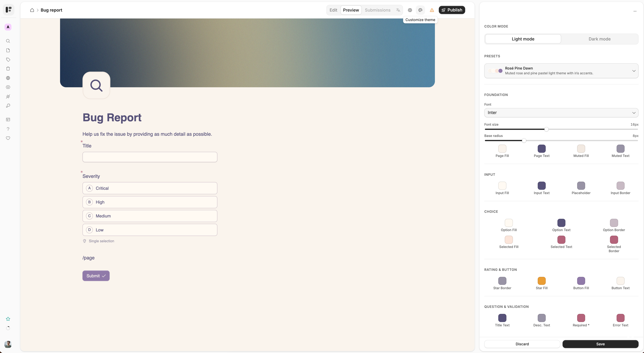Open the plug integrations icon in the sidebar
Image resolution: width=644 pixels, height=353 pixels.
[8, 96]
